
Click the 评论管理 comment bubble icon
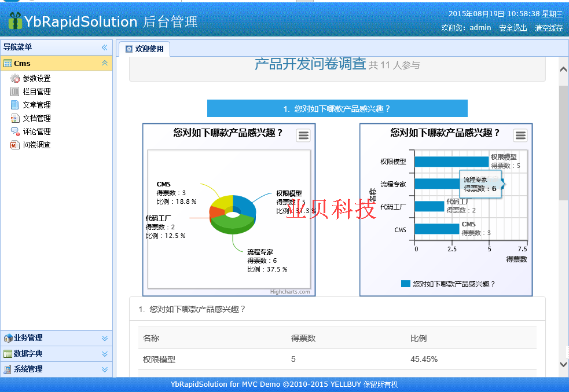tap(15, 131)
